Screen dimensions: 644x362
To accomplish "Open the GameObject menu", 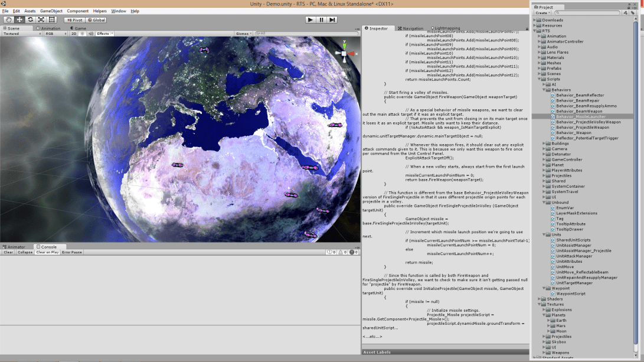I will click(x=51, y=11).
